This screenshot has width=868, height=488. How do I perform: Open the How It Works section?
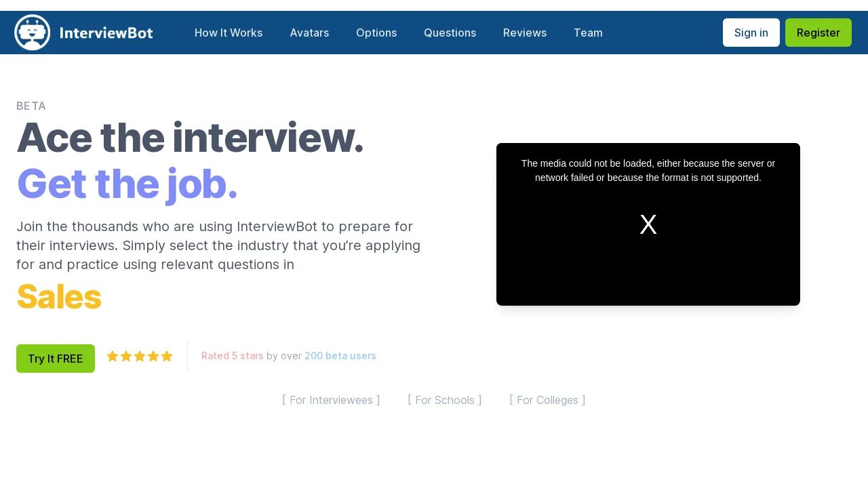pyautogui.click(x=229, y=33)
